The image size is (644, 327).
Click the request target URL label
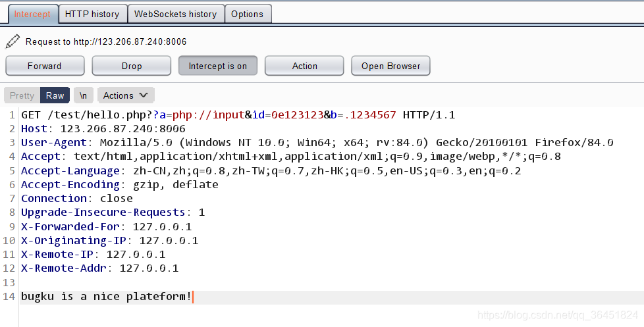[x=106, y=42]
